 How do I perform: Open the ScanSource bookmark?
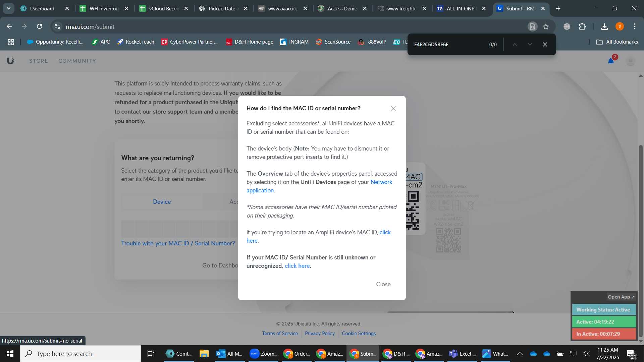point(333,42)
